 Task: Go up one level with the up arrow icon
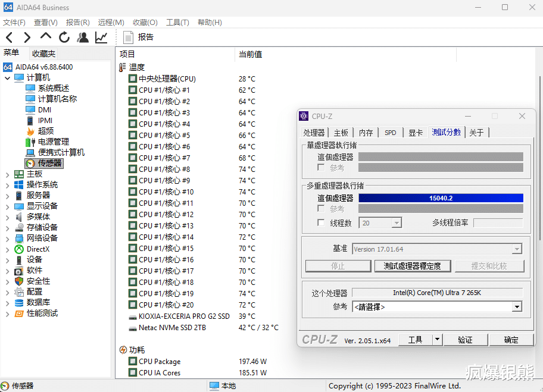click(x=46, y=36)
